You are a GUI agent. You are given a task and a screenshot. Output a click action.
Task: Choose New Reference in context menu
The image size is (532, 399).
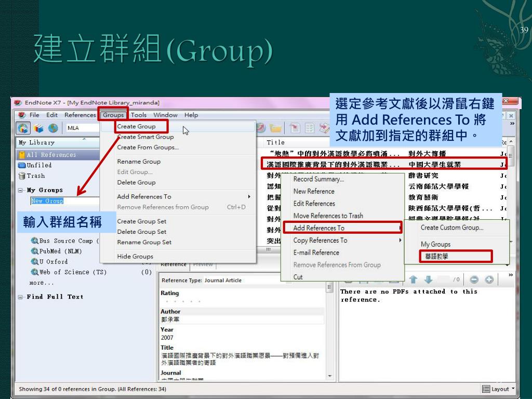click(x=314, y=191)
